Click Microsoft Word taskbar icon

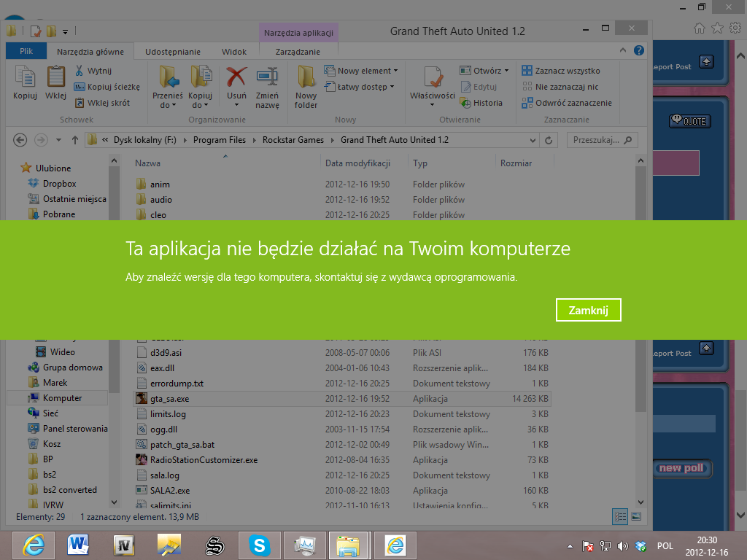coord(78,545)
